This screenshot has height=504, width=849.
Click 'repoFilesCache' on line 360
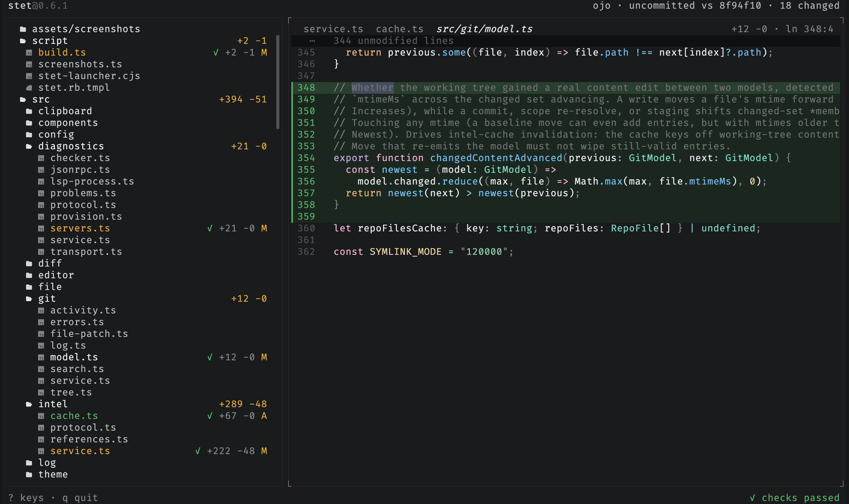click(400, 228)
